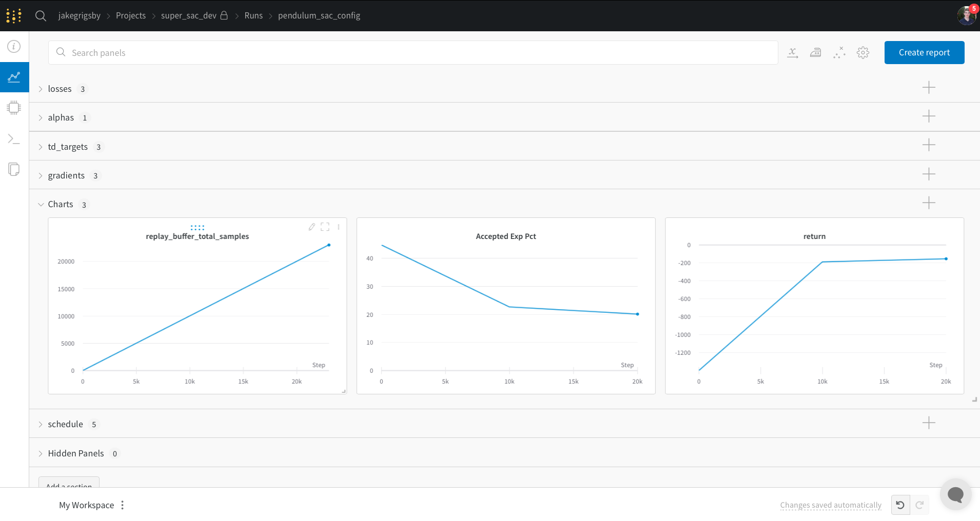Click the x-axis settings icon
Viewport: 980px width, 521px height.
(x=793, y=53)
